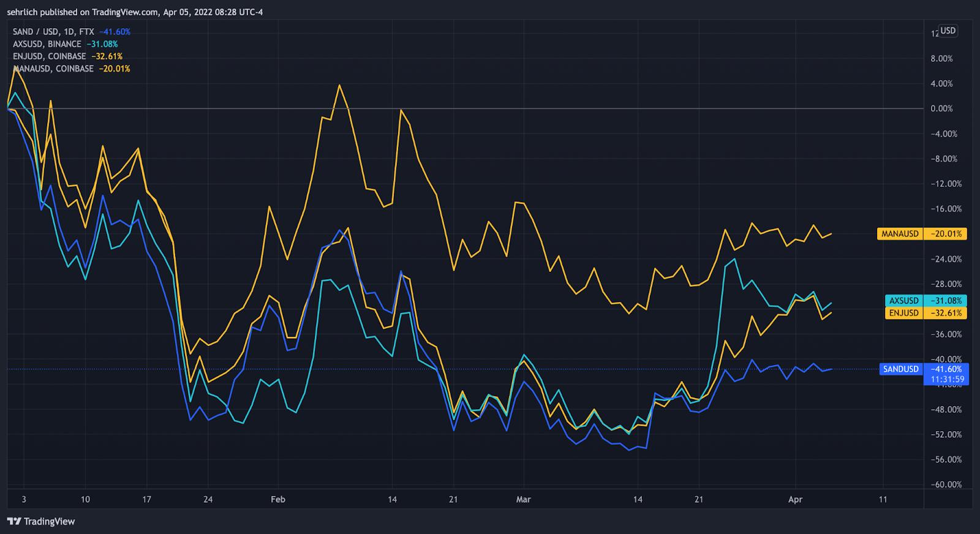
Task: Click the MANAUSD, COINBASE legend entry
Action: point(53,69)
